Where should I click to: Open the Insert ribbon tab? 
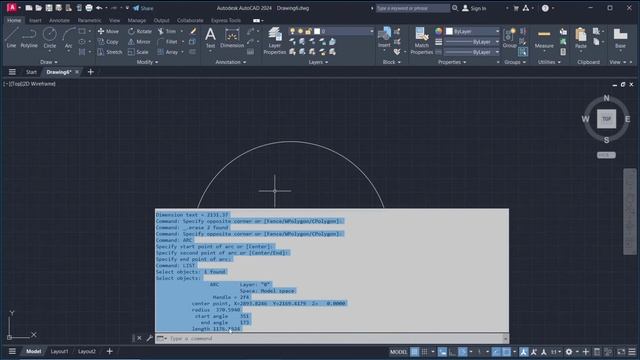coord(35,20)
